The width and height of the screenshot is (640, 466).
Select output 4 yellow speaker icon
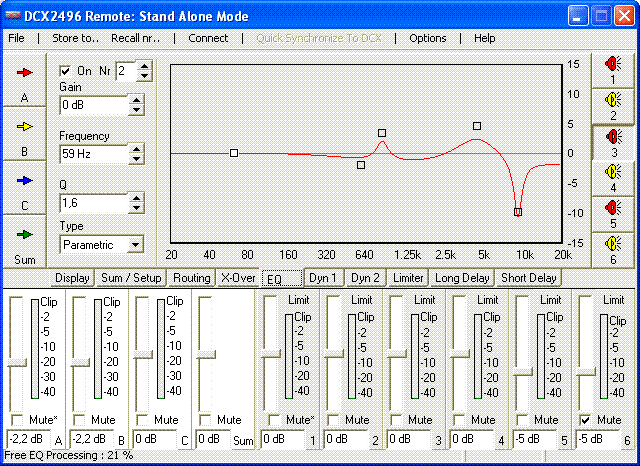(613, 171)
